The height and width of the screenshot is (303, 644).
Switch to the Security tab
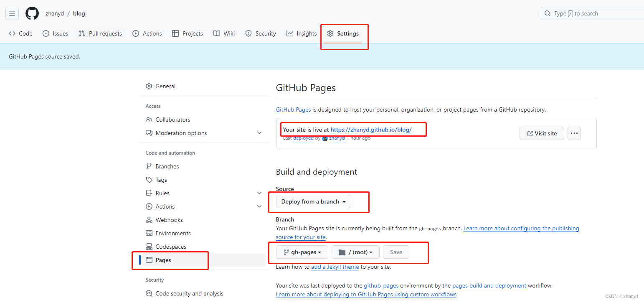[261, 33]
